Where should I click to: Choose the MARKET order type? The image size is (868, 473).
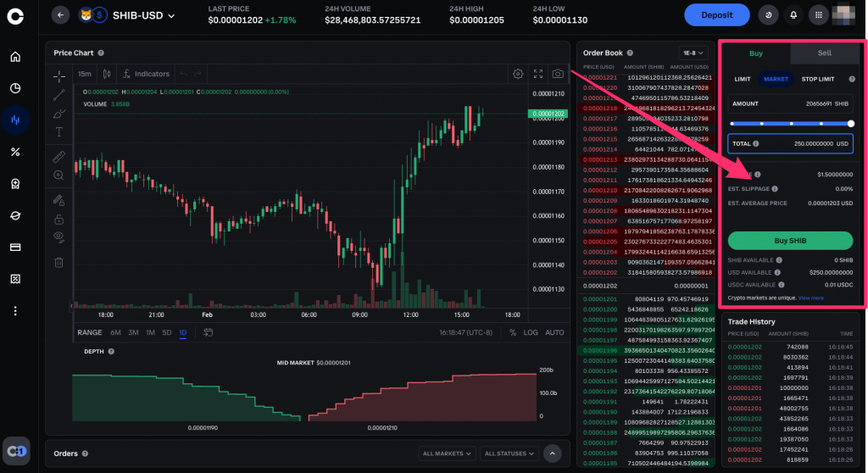click(776, 79)
